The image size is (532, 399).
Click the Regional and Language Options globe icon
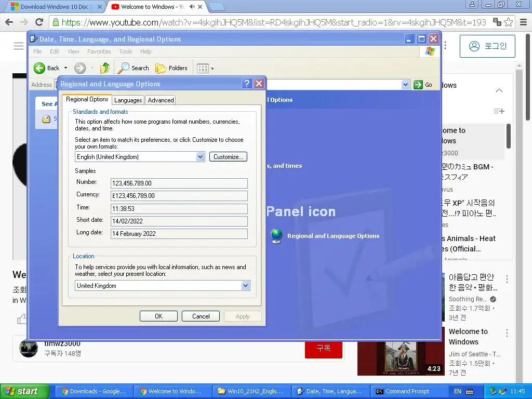(x=276, y=236)
